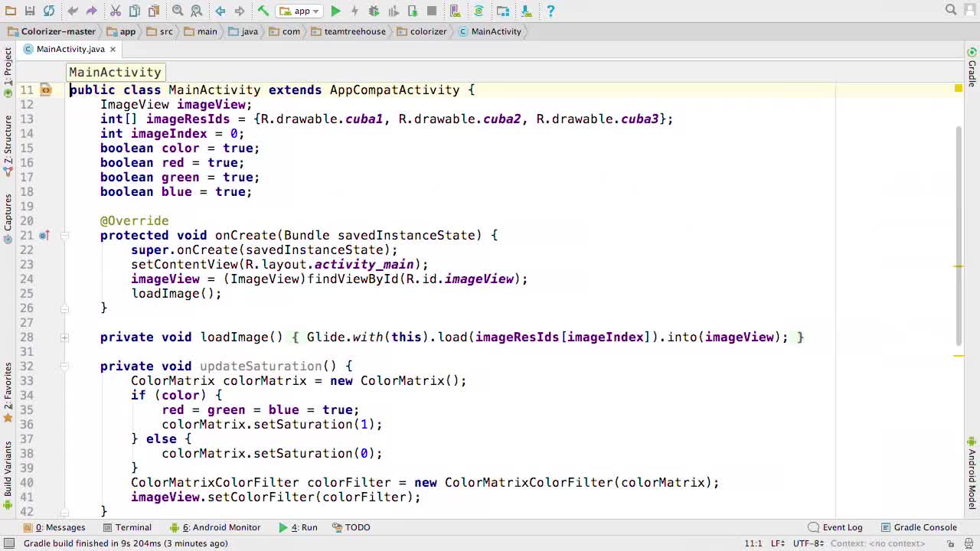980x551 pixels.
Task: Close the MainActivity.java tab
Action: click(113, 49)
